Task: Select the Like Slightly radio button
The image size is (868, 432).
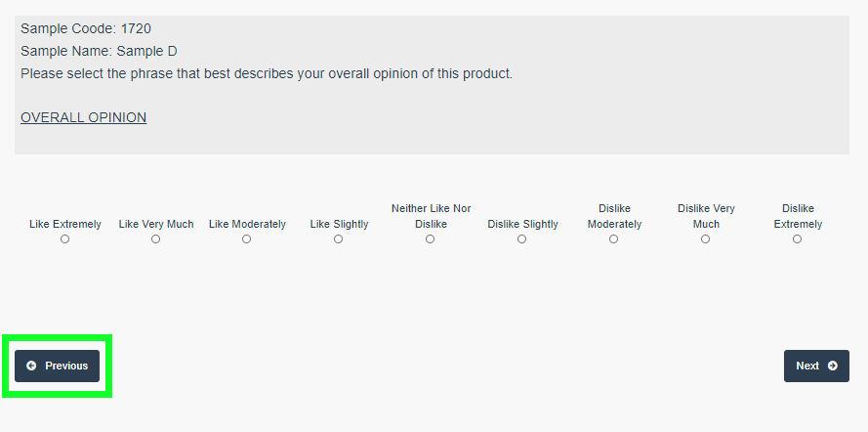Action: click(339, 239)
